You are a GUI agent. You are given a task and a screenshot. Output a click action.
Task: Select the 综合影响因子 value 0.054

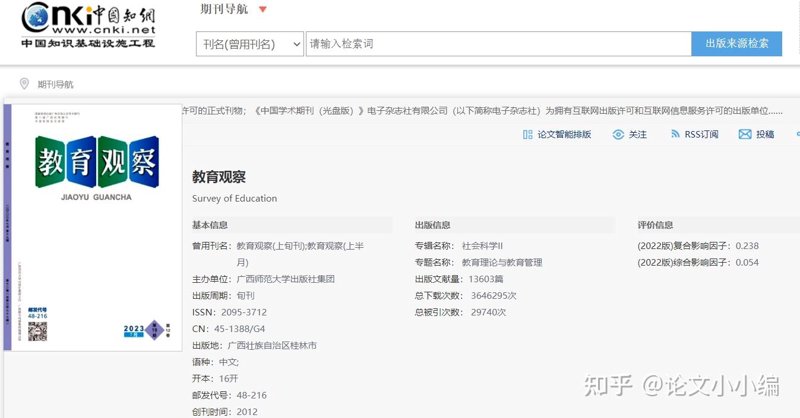pyautogui.click(x=747, y=262)
